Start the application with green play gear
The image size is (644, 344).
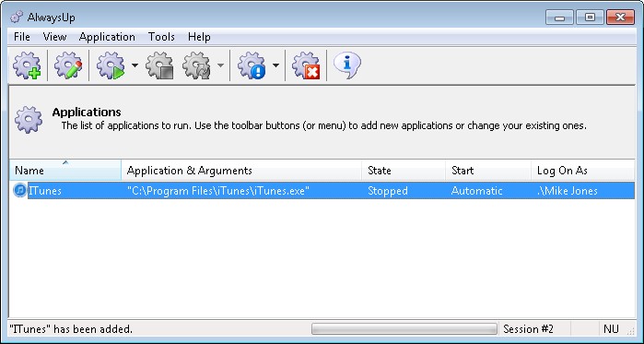pos(111,65)
